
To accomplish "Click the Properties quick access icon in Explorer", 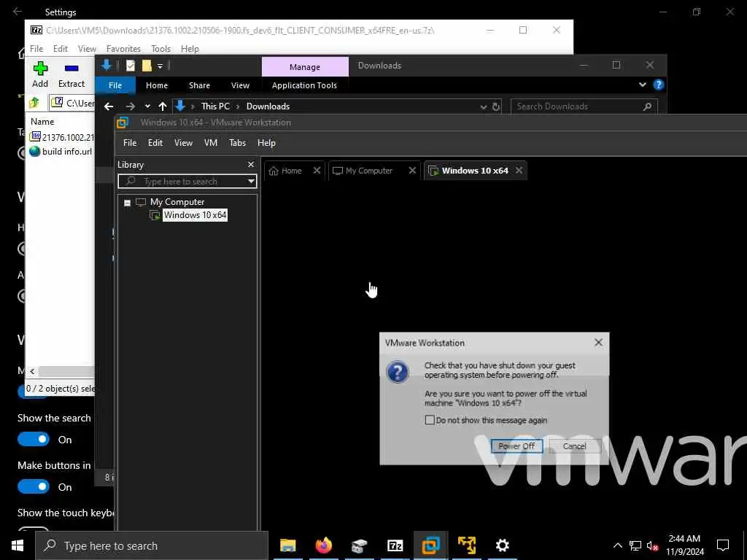I will [x=131, y=66].
